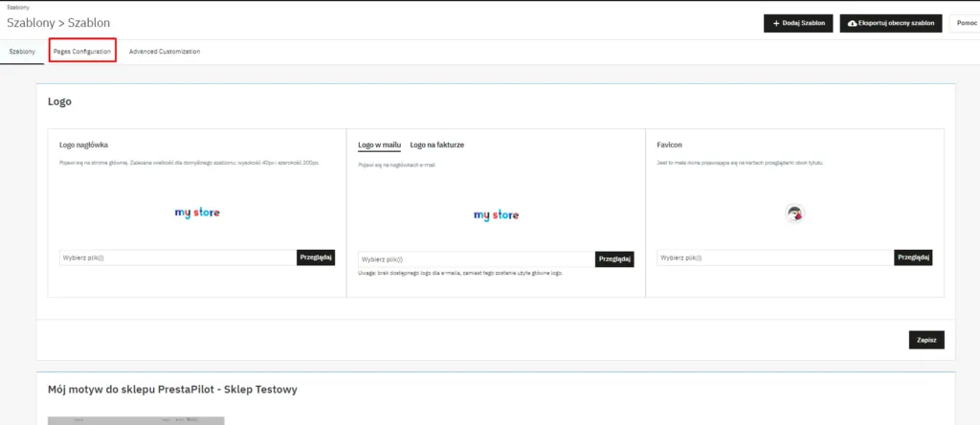The image size is (980, 425).
Task: Select the Logo w mailu tab
Action: (x=379, y=145)
